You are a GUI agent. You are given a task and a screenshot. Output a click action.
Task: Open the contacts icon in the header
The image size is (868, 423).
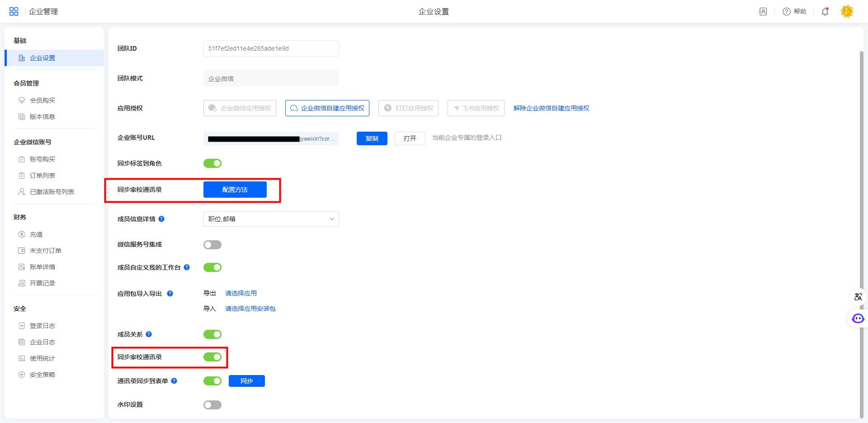pyautogui.click(x=763, y=11)
